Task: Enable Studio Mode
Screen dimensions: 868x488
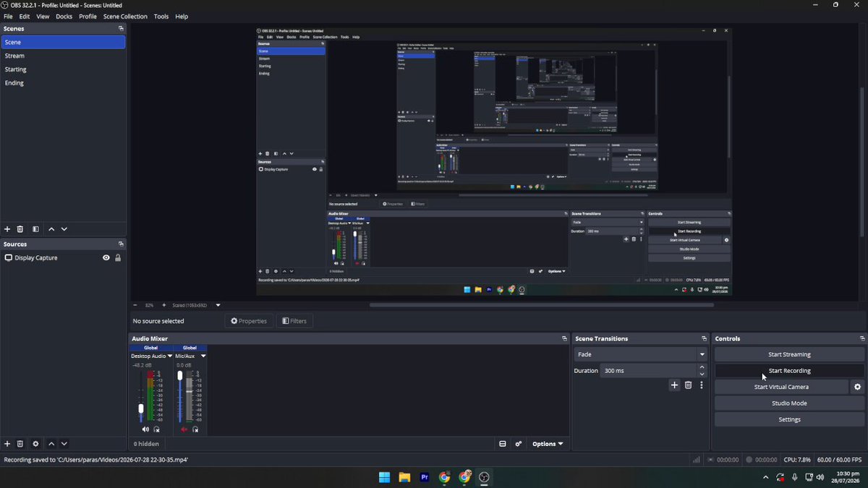Action: (789, 403)
